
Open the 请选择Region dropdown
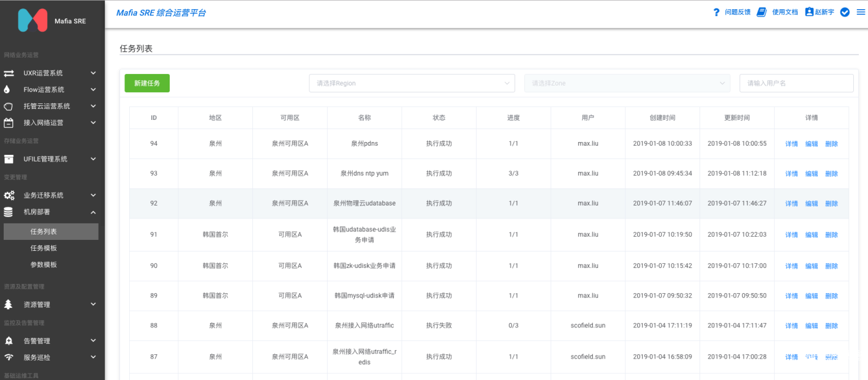click(x=412, y=83)
